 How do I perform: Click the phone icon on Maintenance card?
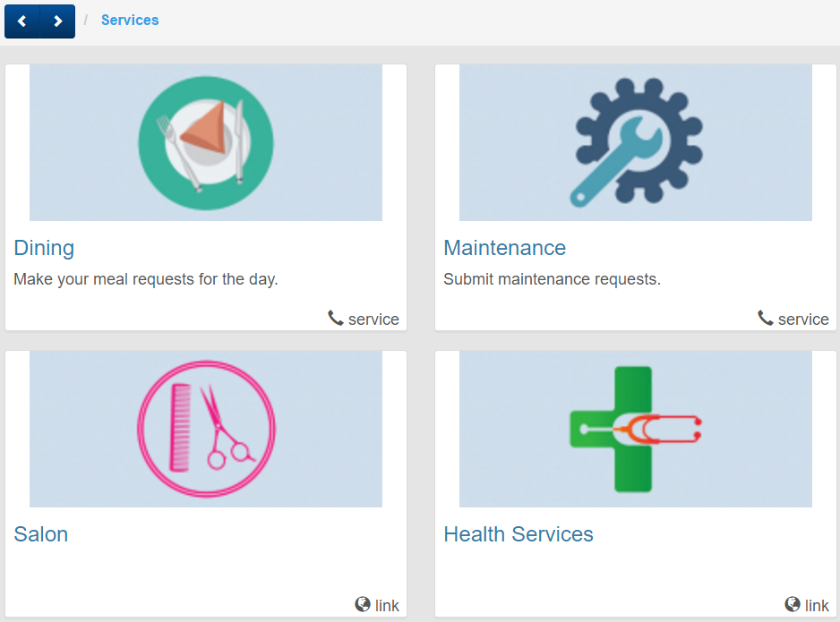(765, 318)
